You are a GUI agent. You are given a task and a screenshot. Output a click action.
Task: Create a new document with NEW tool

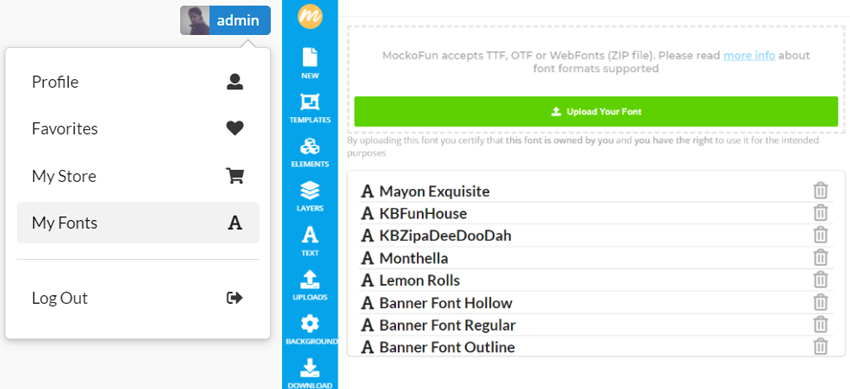pos(310,63)
